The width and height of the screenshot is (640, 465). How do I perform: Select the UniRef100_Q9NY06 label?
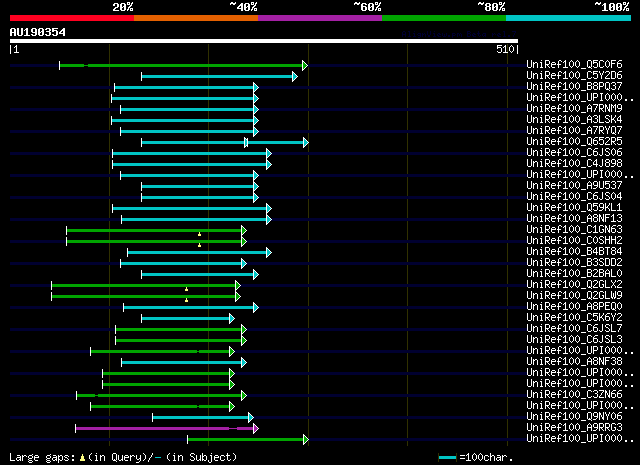[574, 417]
